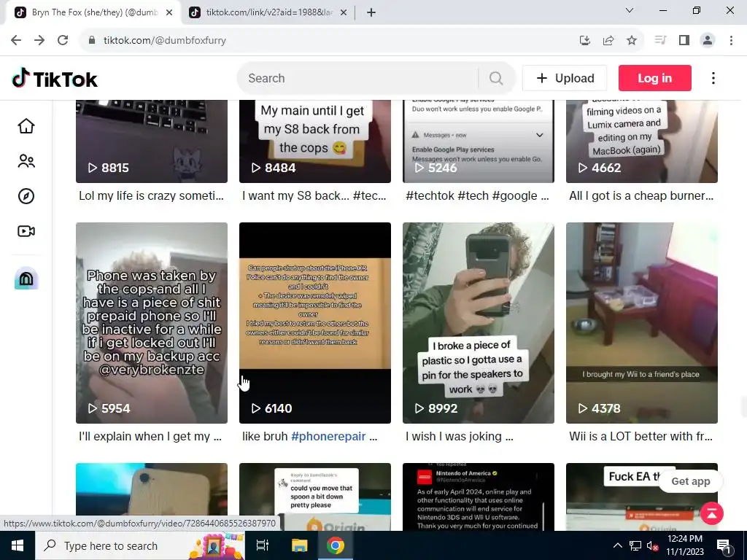Open the Chrome profile avatar icon
Viewport: 747px width, 560px height.
click(x=708, y=41)
